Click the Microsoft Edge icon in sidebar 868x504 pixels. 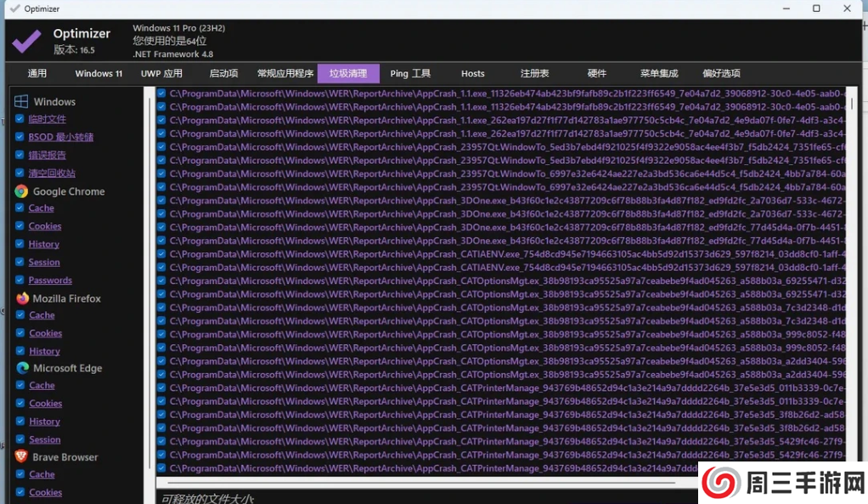coord(22,368)
